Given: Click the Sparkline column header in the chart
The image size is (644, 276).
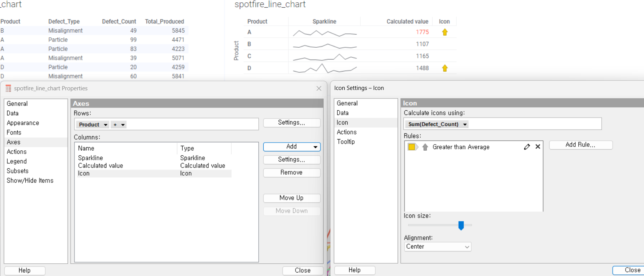Looking at the screenshot, I should (324, 22).
